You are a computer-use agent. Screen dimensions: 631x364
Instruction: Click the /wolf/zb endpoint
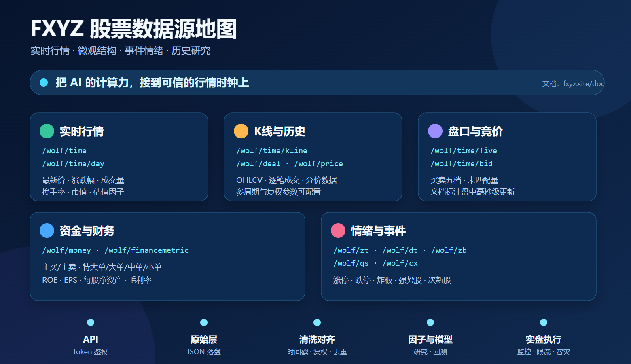(x=449, y=250)
